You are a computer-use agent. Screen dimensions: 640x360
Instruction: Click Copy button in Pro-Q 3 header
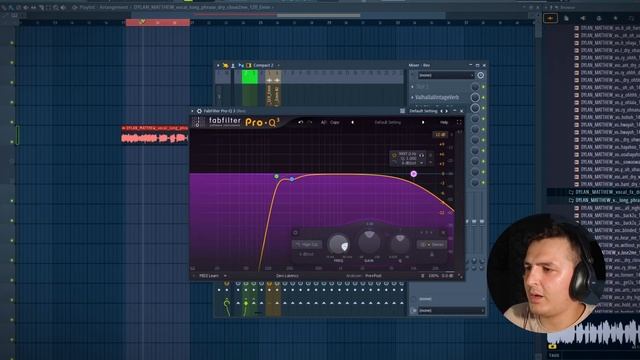point(335,122)
